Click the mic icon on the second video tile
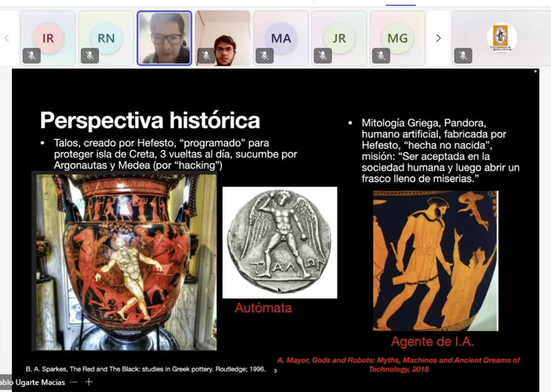The width and height of the screenshot is (551, 392). pos(206,56)
